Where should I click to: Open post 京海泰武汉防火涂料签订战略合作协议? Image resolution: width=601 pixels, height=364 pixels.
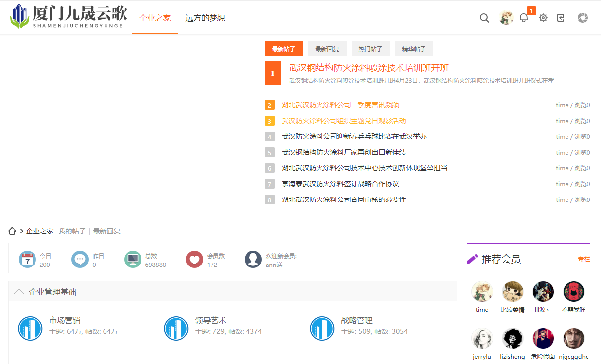tap(340, 184)
